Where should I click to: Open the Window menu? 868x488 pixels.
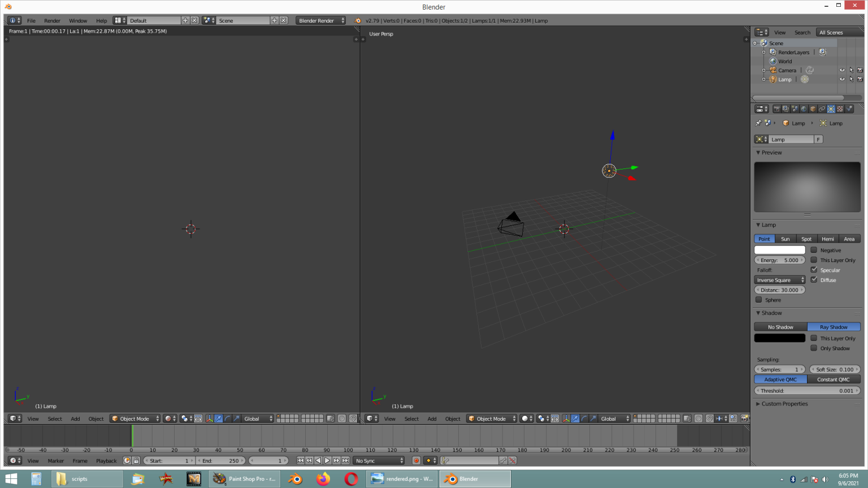[x=78, y=21]
